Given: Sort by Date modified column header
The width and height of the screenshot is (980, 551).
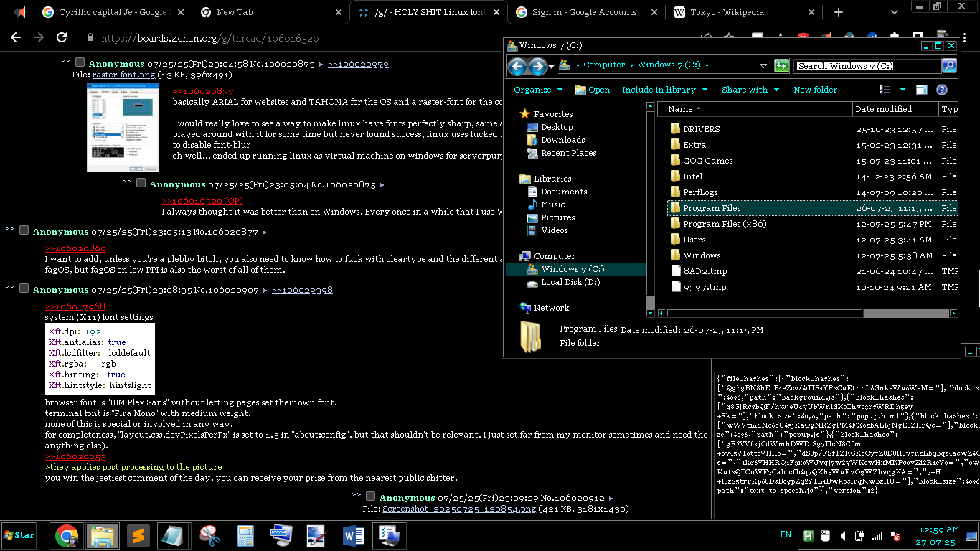Looking at the screenshot, I should [895, 109].
